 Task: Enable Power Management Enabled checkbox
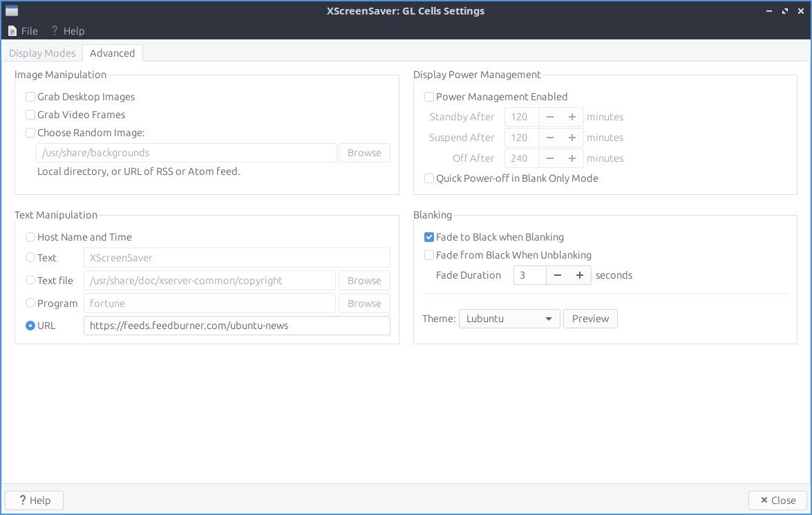[429, 97]
